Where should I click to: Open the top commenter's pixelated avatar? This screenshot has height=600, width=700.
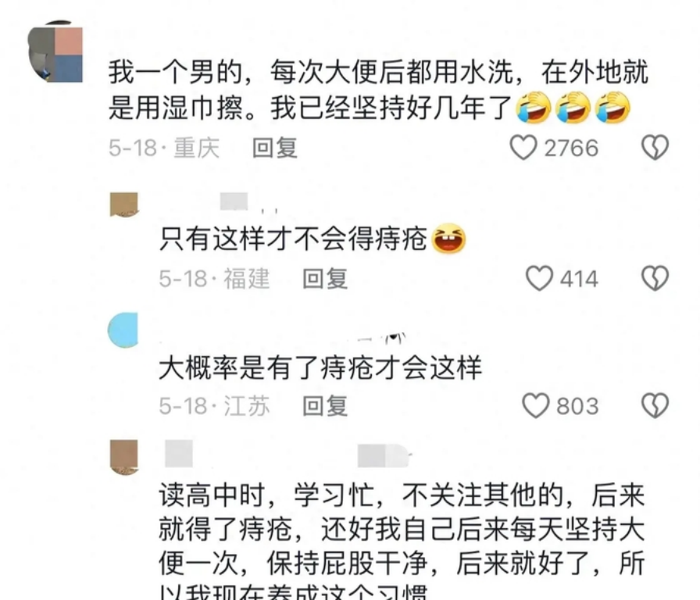[x=55, y=52]
